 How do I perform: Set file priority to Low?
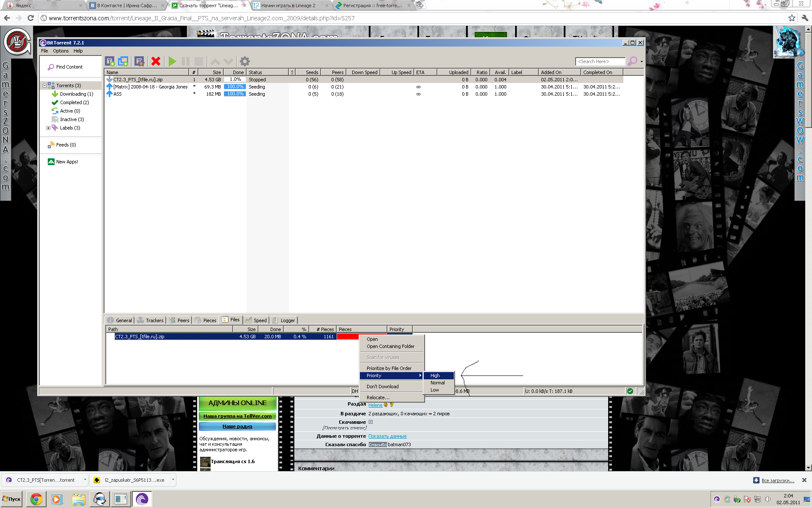pos(439,390)
